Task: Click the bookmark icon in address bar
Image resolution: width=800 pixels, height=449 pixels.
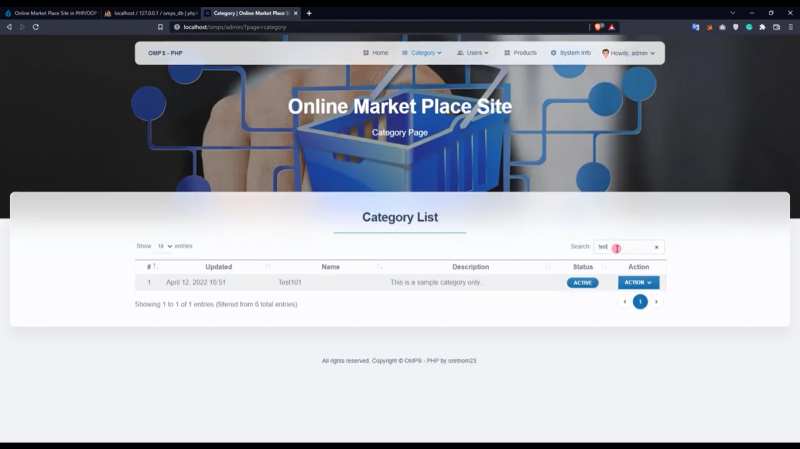Action: pos(161,27)
